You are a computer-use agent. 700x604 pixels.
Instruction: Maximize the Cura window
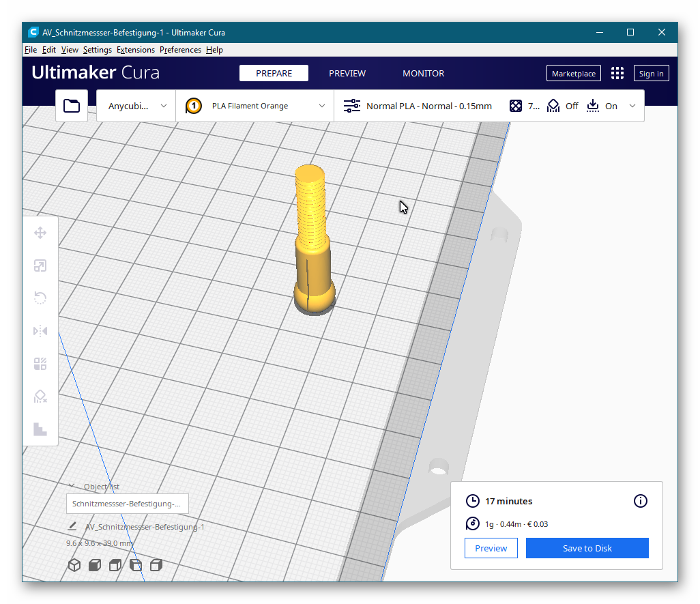click(630, 32)
